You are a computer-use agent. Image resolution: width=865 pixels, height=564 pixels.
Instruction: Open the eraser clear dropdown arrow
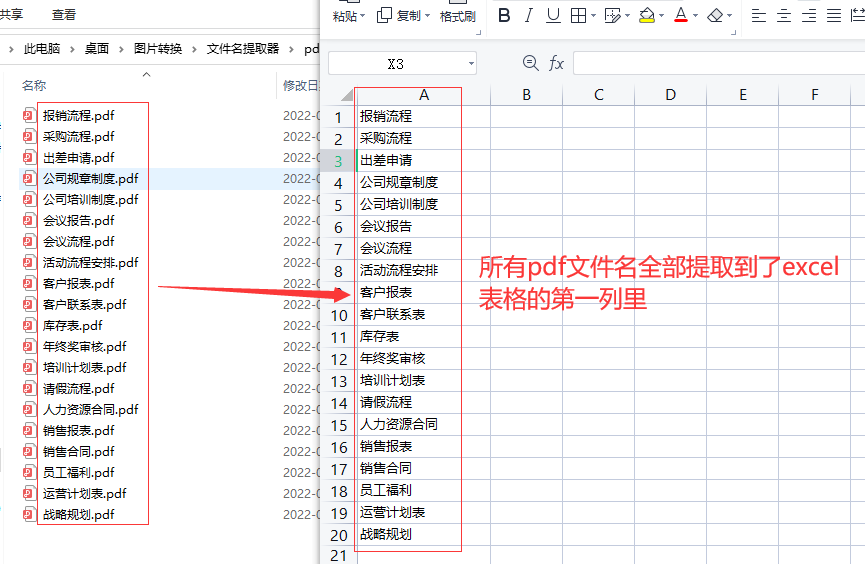pos(730,15)
